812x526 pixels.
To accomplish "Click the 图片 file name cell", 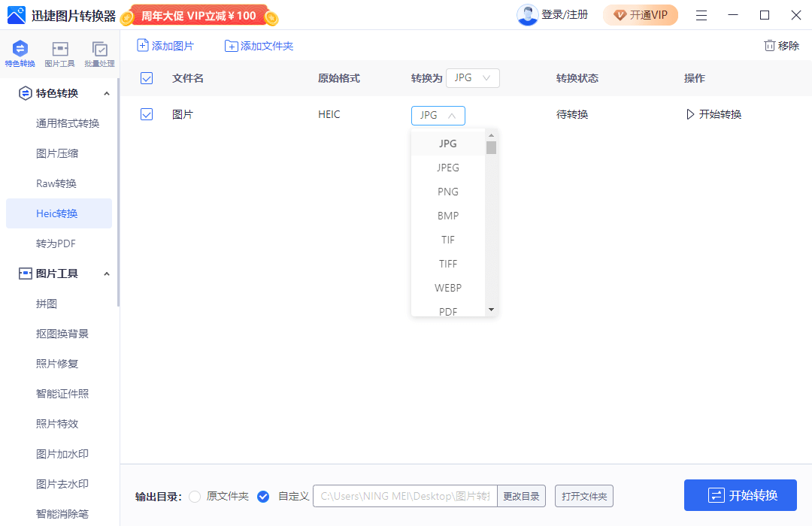I will [182, 114].
